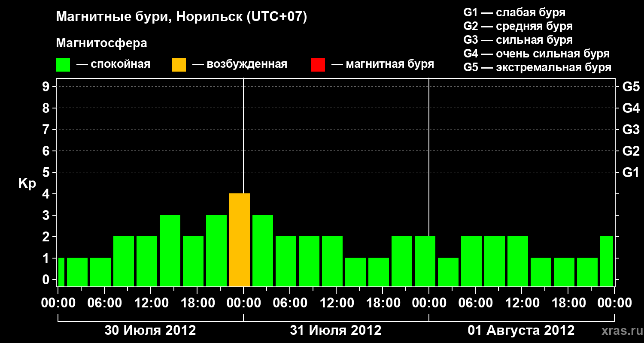Click the '30 Июля 2012' date label
The height and width of the screenshot is (343, 644).
[150, 330]
